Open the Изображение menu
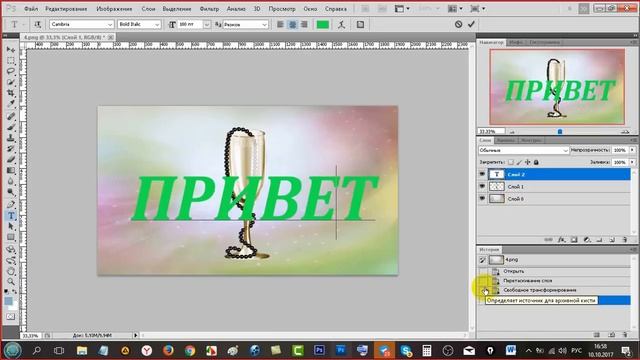640x360 pixels. (114, 9)
